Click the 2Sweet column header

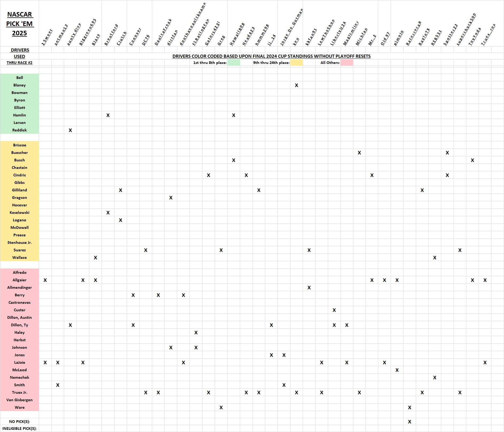coord(47,37)
